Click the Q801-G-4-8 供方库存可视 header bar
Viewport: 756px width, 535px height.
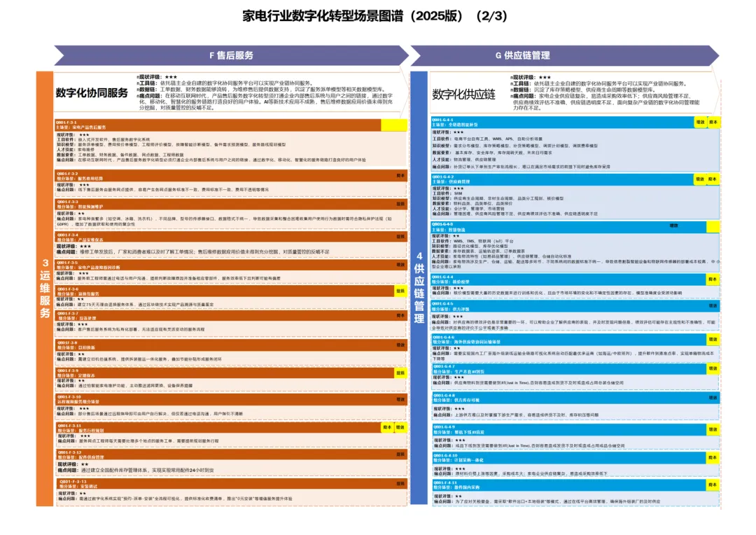pyautogui.click(x=575, y=398)
